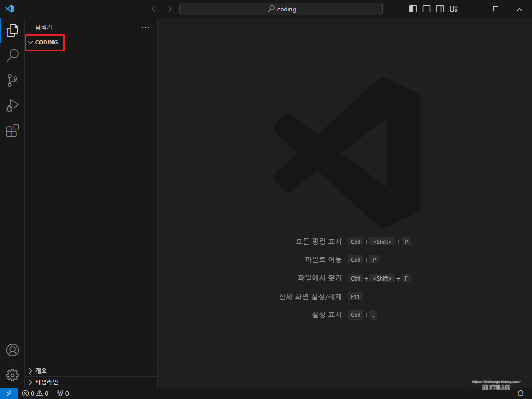Click the forwarded ports indicator showing 0
The image size is (532, 399).
pyautogui.click(x=63, y=394)
